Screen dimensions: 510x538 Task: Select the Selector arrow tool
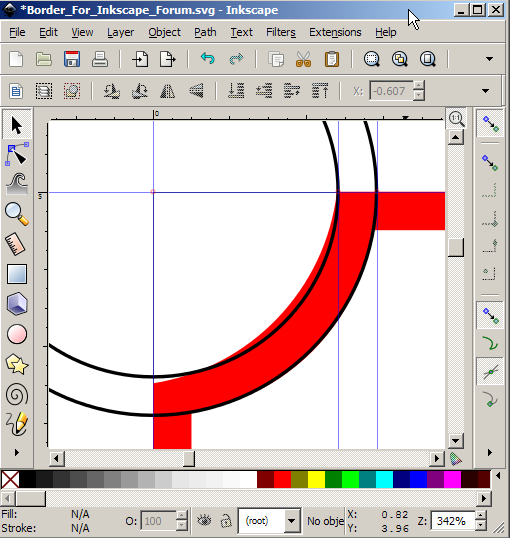tap(17, 125)
